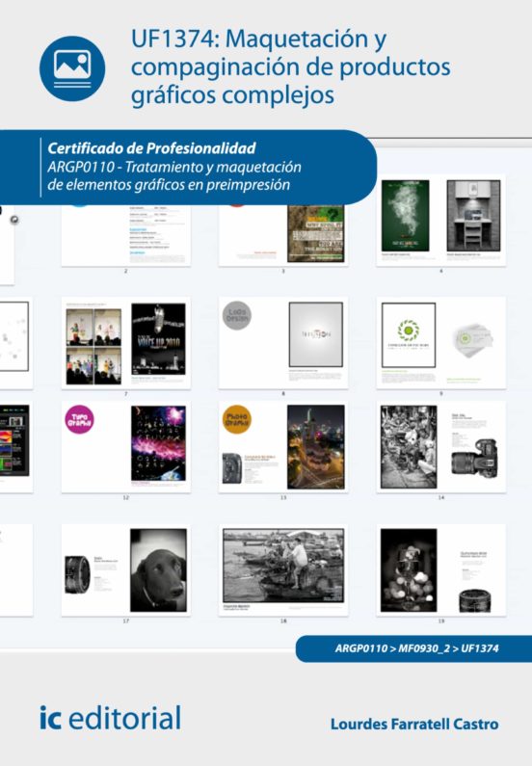Viewport: 532px width, 766px height.
Task: Click the gray Logo Design badge
Action: 237,316
